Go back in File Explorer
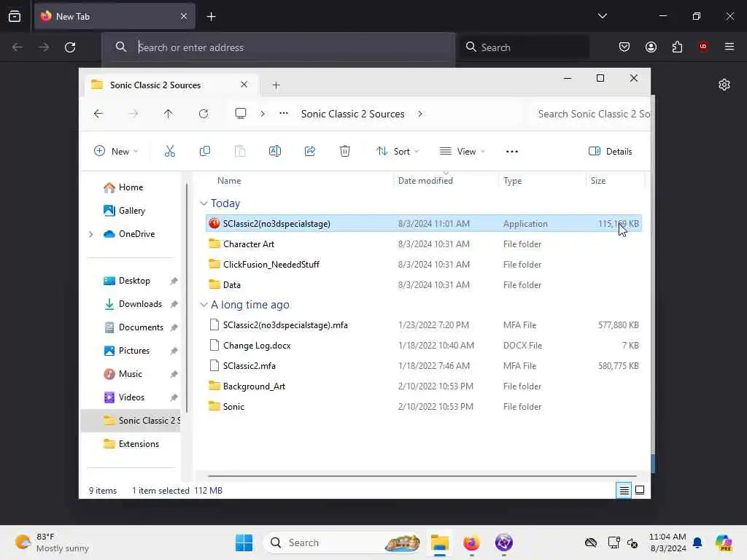The image size is (747, 560). coord(98,114)
